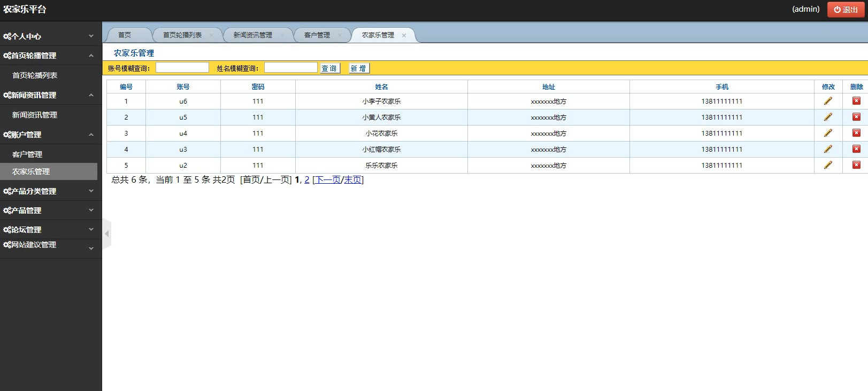This screenshot has width=868, height=391.
Task: Edit the row for account u3
Action: [x=828, y=149]
